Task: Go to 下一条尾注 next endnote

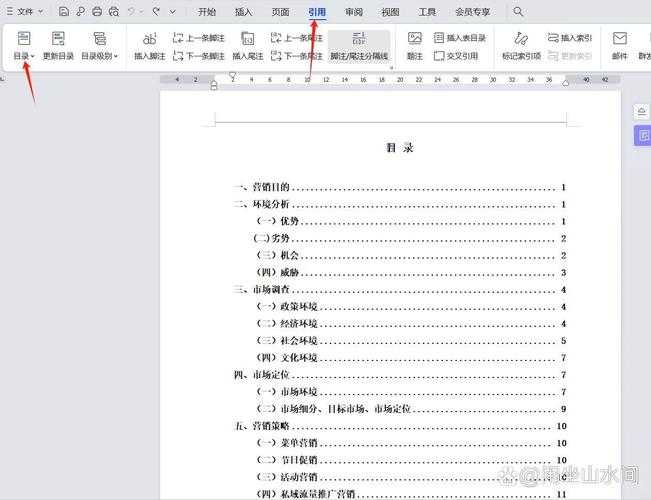Action: pos(296,56)
